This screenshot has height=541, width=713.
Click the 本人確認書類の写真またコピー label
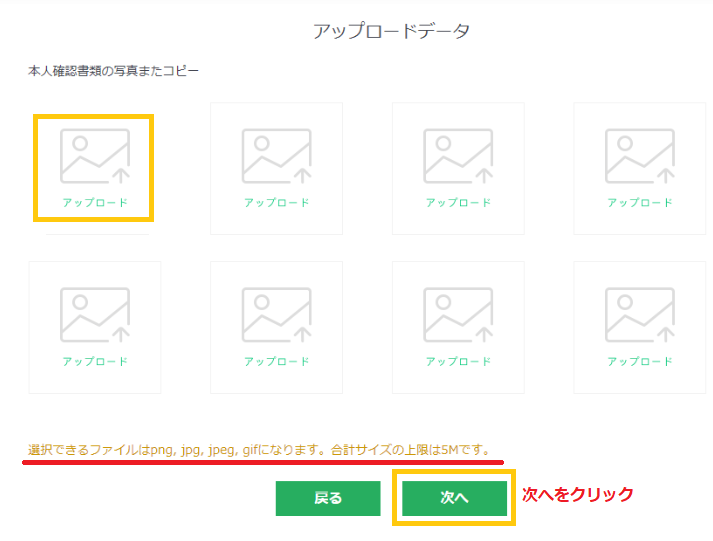[113, 71]
